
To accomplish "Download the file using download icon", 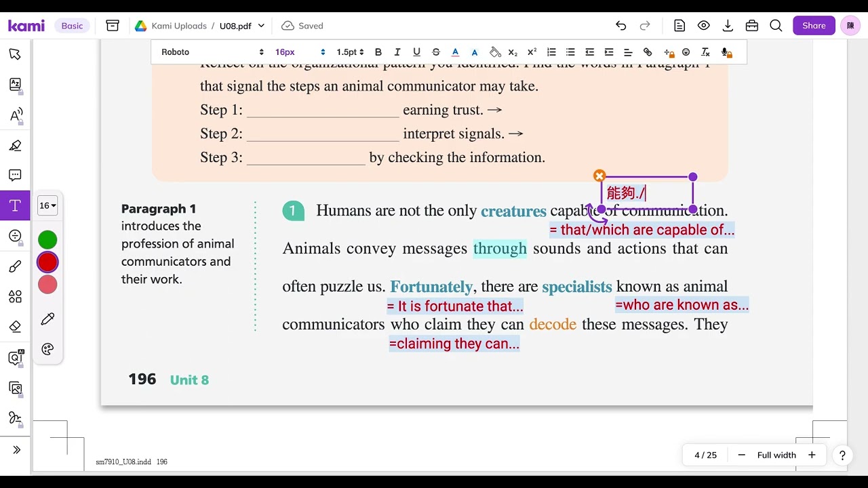I will (x=728, y=26).
